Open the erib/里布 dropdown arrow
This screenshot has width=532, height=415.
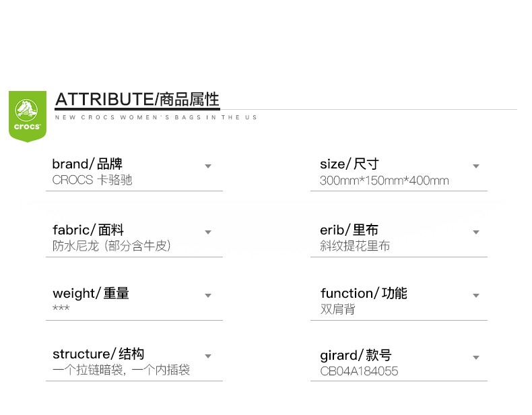[x=476, y=232]
